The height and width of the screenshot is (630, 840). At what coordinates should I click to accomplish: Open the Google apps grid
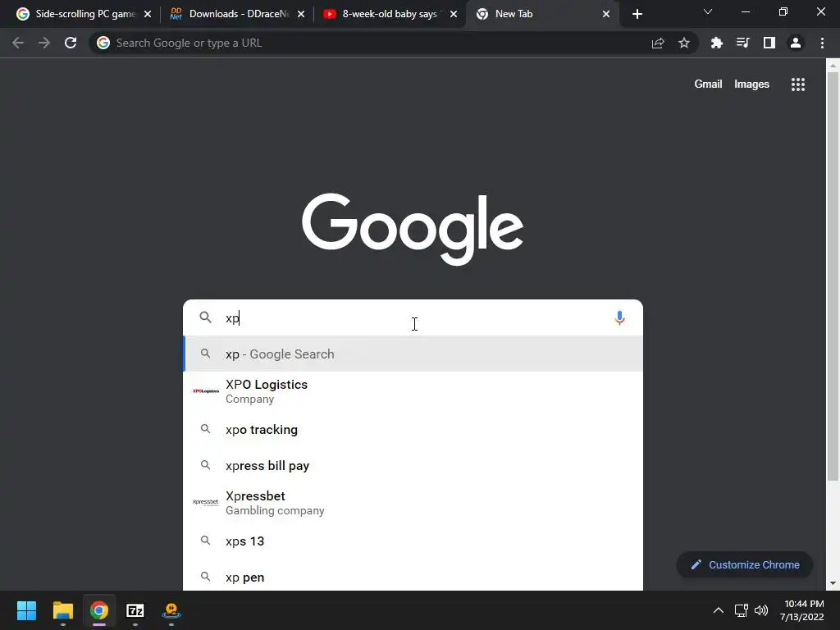(798, 84)
